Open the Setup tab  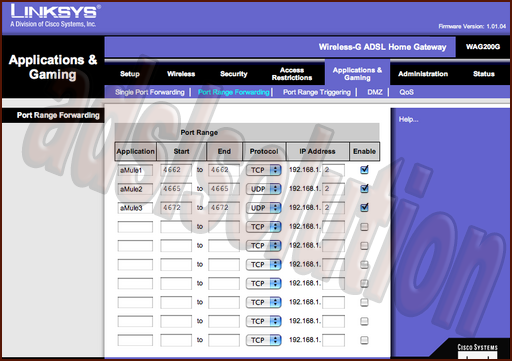130,74
